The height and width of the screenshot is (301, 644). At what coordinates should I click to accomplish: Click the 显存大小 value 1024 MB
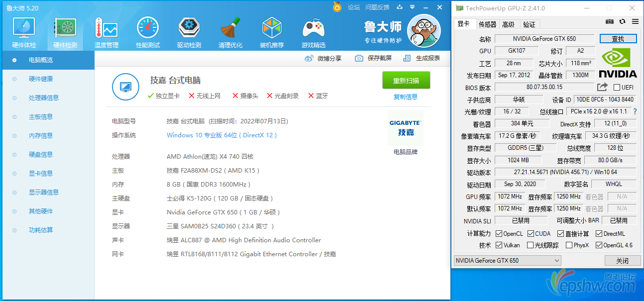tap(518, 160)
